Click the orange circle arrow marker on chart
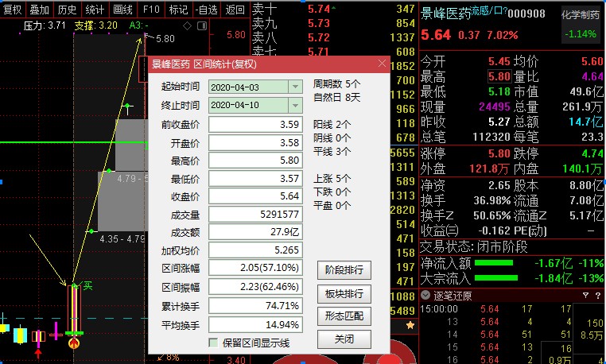Screen dimensions: 606x364 (74, 343)
